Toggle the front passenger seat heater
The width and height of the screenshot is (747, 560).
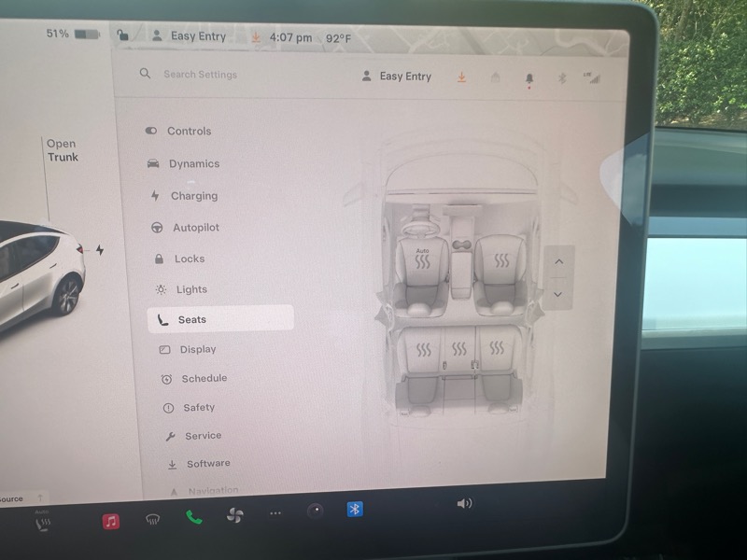pos(500,259)
